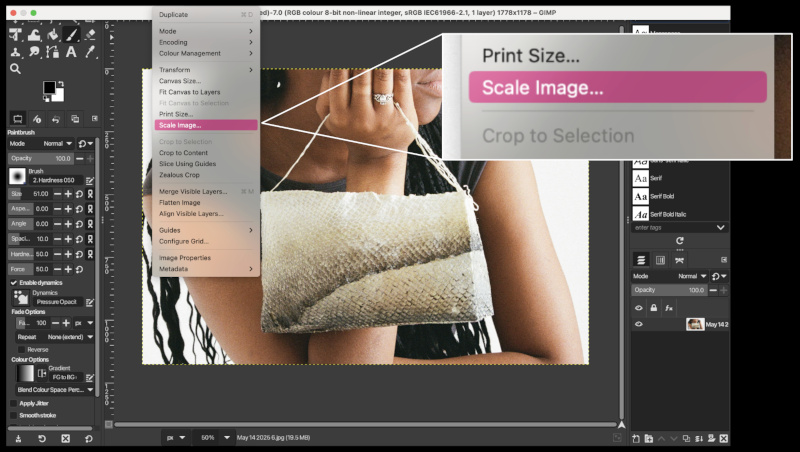Screen dimensions: 800x452
Task: Toggle the Enable dynamics checkbox
Action: pos(14,283)
